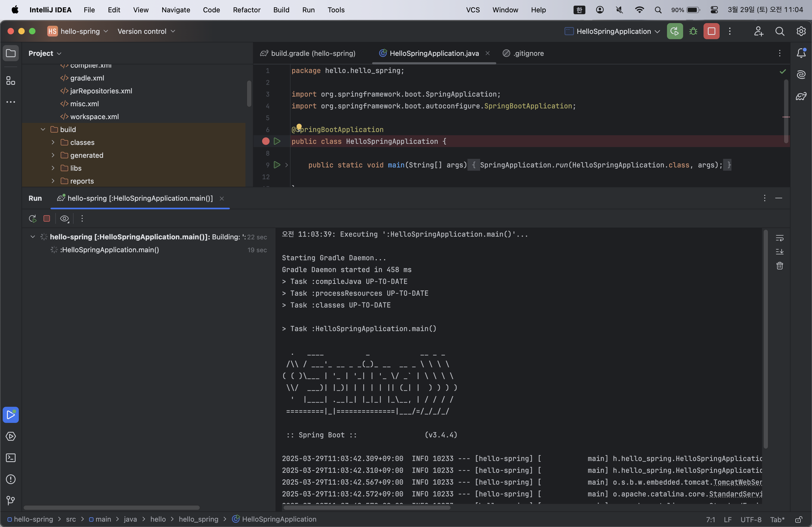
Task: Go to line via the 7:1 indicator
Action: [710, 519]
